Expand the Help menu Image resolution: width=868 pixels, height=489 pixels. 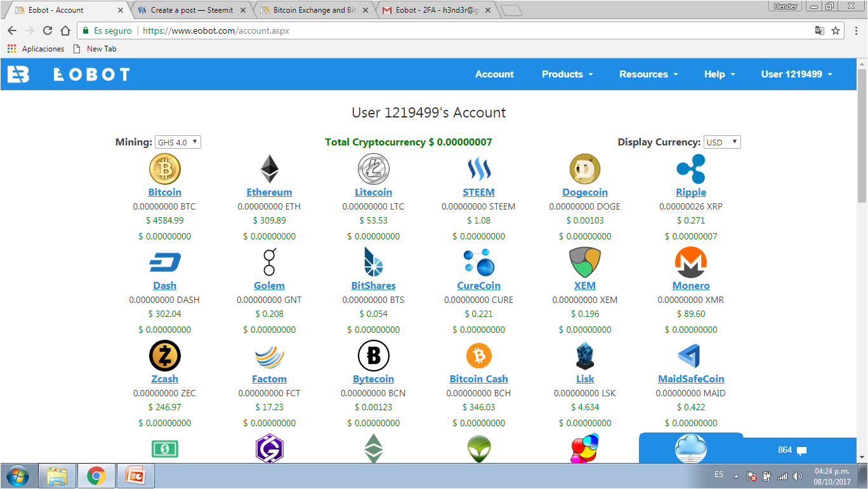coord(720,74)
